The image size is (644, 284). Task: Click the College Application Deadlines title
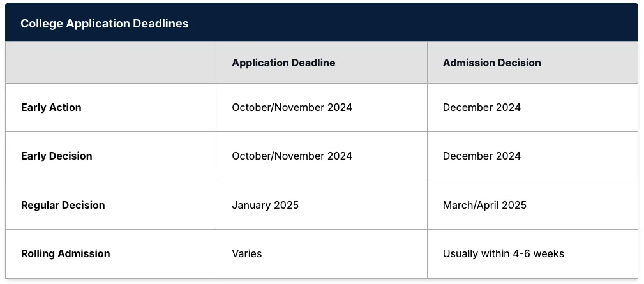coord(104,24)
